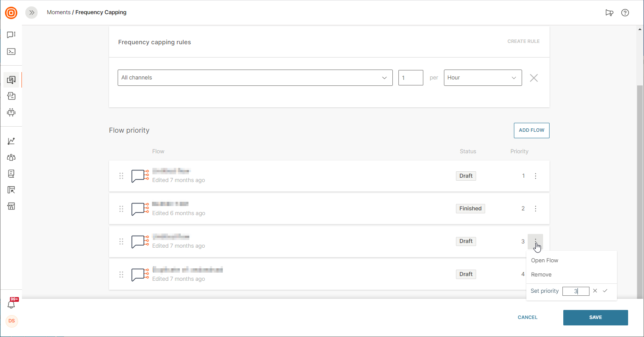Click the help question mark icon
The width and height of the screenshot is (644, 337).
[x=625, y=13]
